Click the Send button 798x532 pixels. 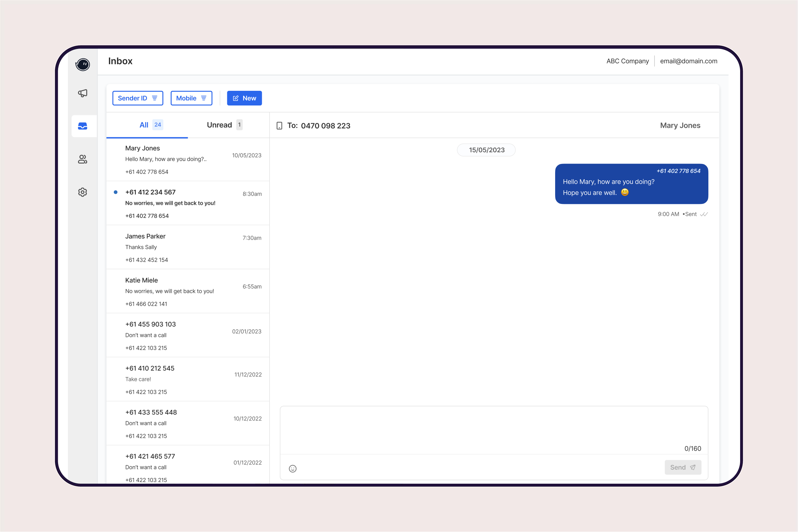pos(683,467)
